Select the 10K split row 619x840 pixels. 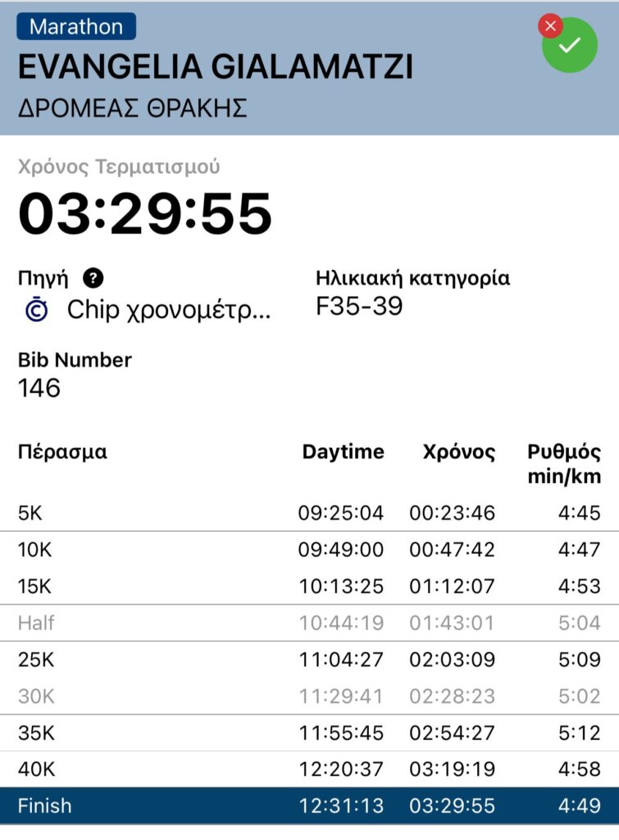coord(309,550)
